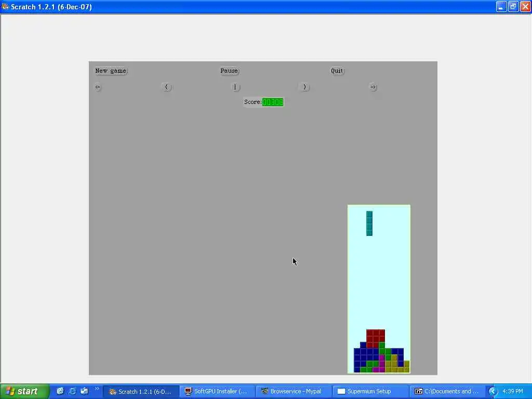Start a new game with New game button
The image size is (532, 399).
(111, 71)
